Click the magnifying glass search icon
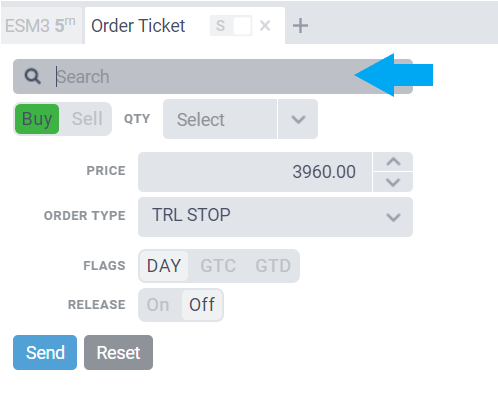This screenshot has height=398, width=498. coord(33,76)
